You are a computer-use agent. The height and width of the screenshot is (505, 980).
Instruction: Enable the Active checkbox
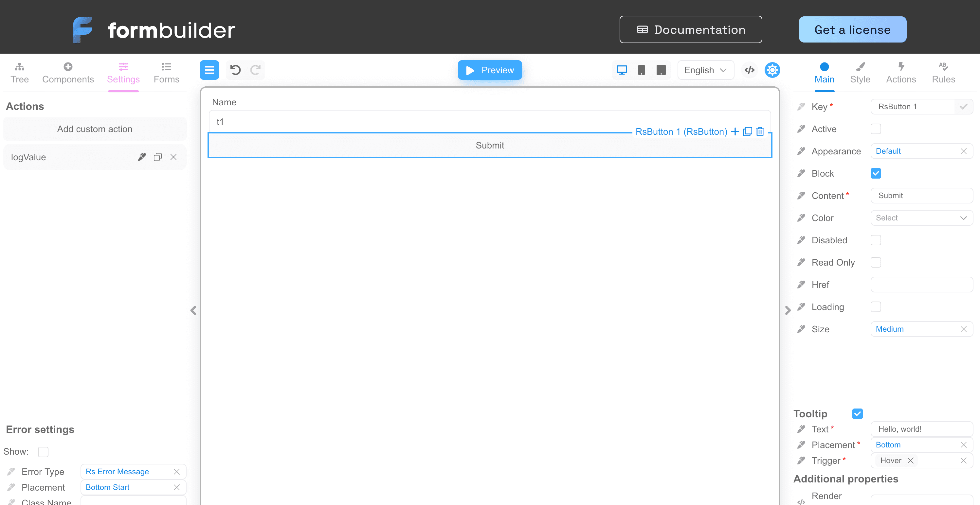(x=875, y=129)
